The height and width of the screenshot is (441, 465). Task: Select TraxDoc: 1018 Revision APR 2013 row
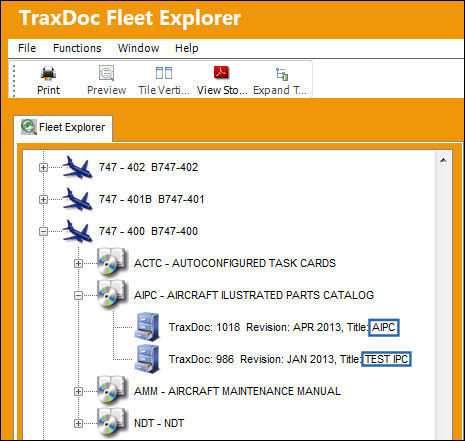click(283, 327)
